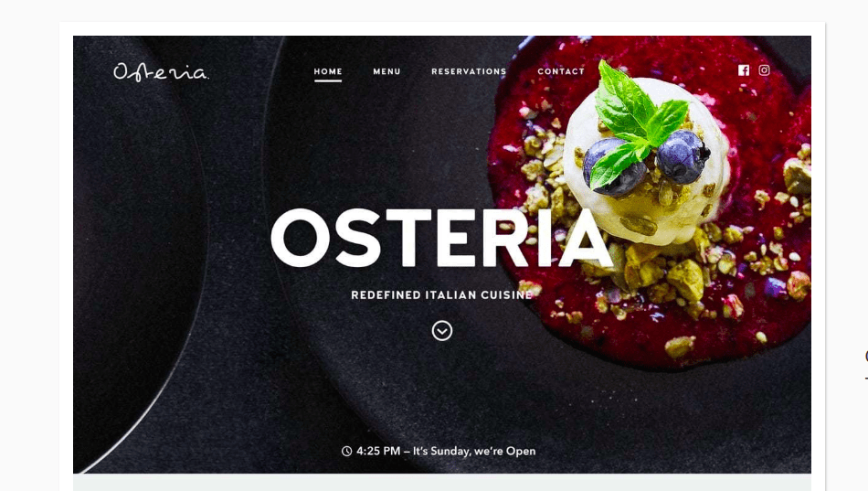Click the circled down-arrow below the tagline
The height and width of the screenshot is (491, 868).
point(441,331)
